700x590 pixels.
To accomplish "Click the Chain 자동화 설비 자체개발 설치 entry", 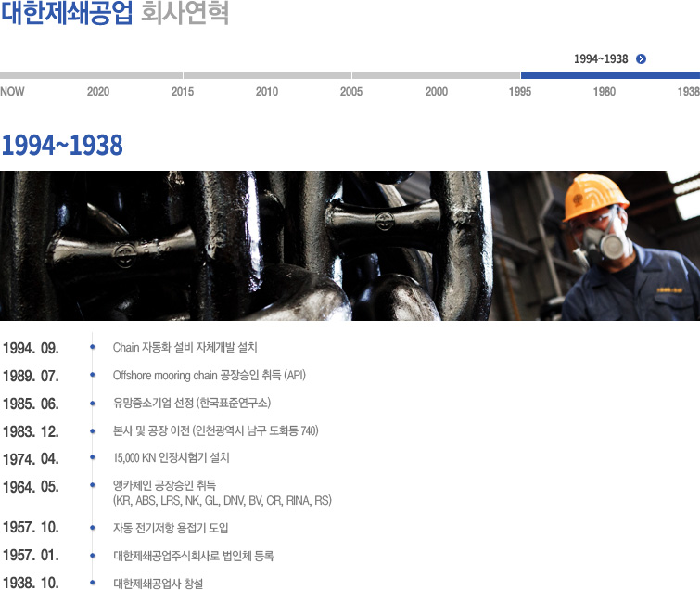I will pyautogui.click(x=185, y=348).
